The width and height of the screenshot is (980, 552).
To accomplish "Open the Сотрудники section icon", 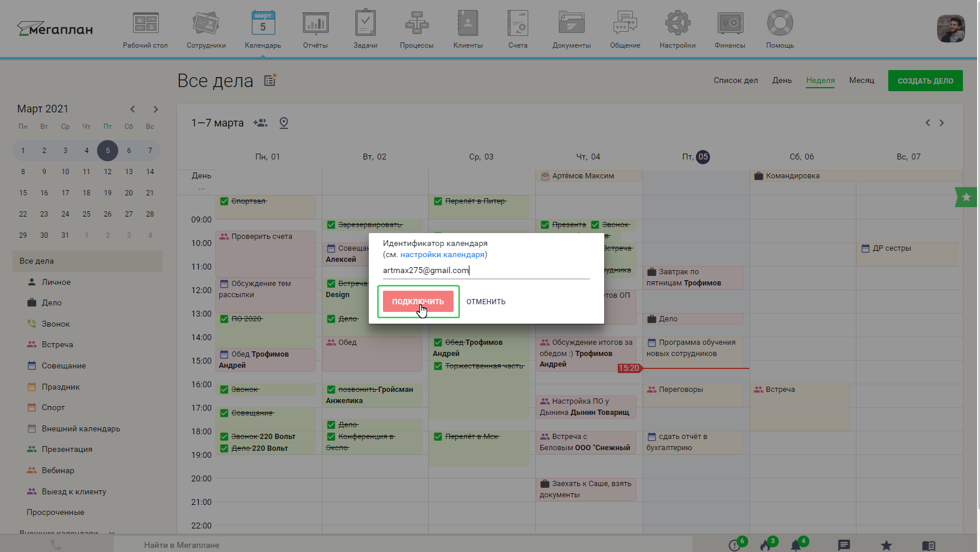I will point(206,24).
